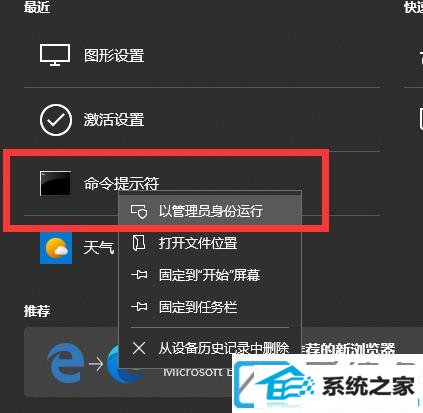
Task: Click the file location icon beside 打开文件位置
Action: point(139,243)
